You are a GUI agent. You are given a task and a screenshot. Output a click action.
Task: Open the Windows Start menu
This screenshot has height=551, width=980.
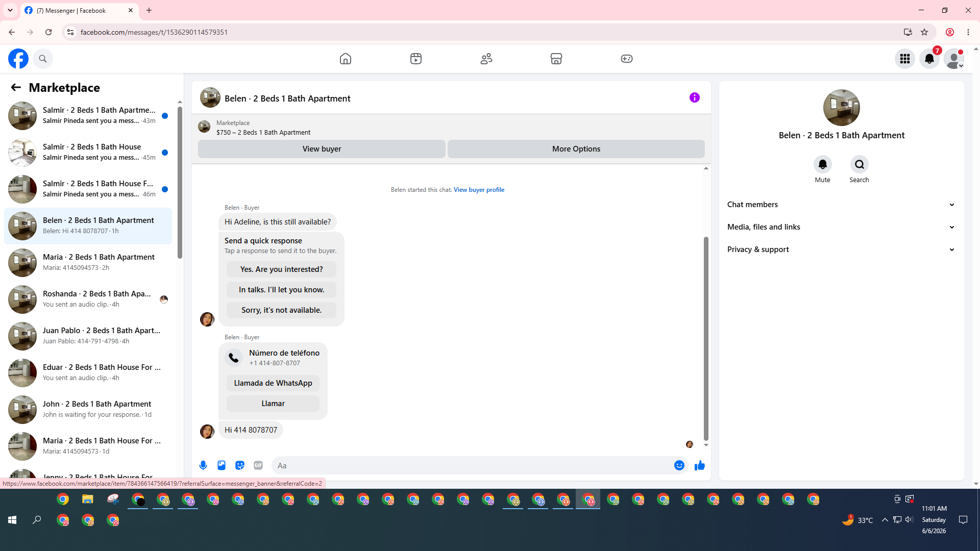(12, 520)
